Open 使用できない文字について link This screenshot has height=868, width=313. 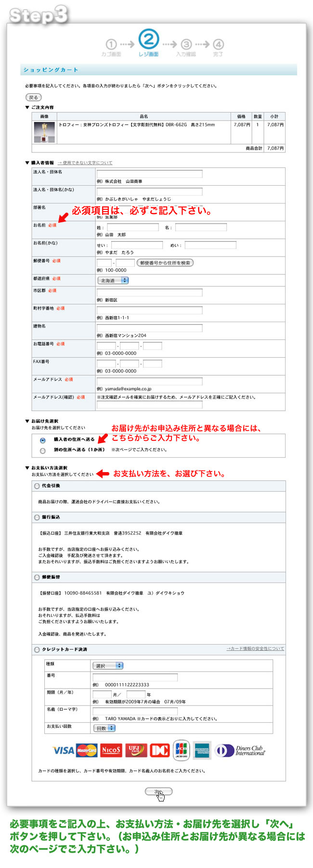coord(85,163)
